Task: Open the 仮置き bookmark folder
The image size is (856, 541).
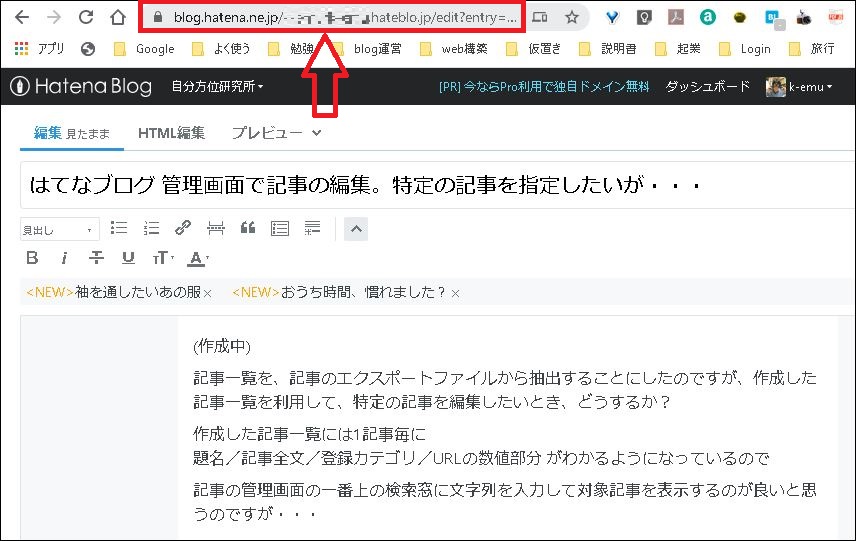Action: point(533,49)
